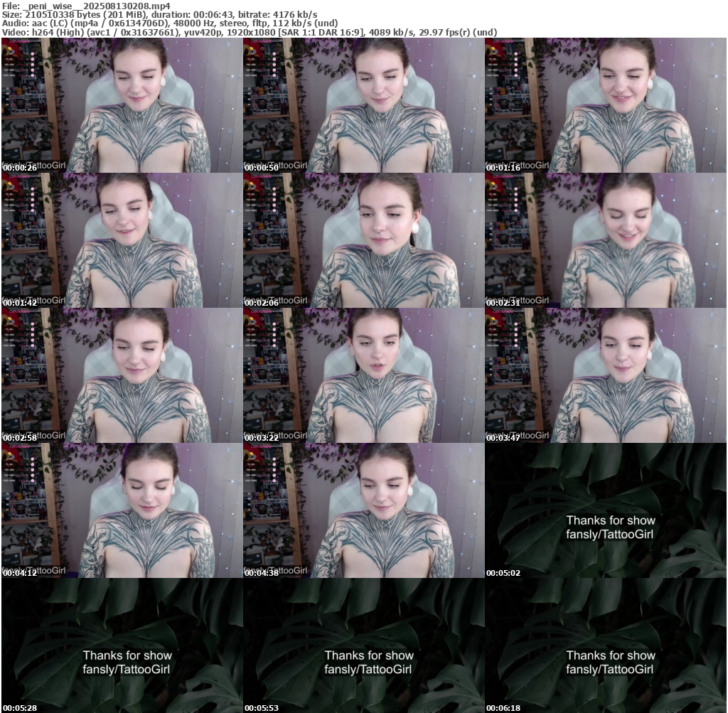Open the thumbnail at 00:04:12

pyautogui.click(x=122, y=510)
